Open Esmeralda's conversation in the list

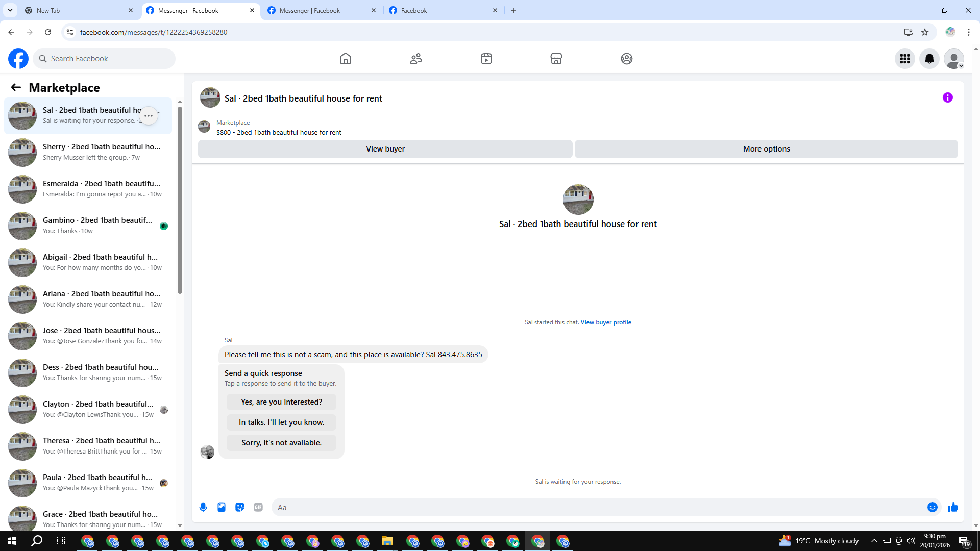[88, 189]
